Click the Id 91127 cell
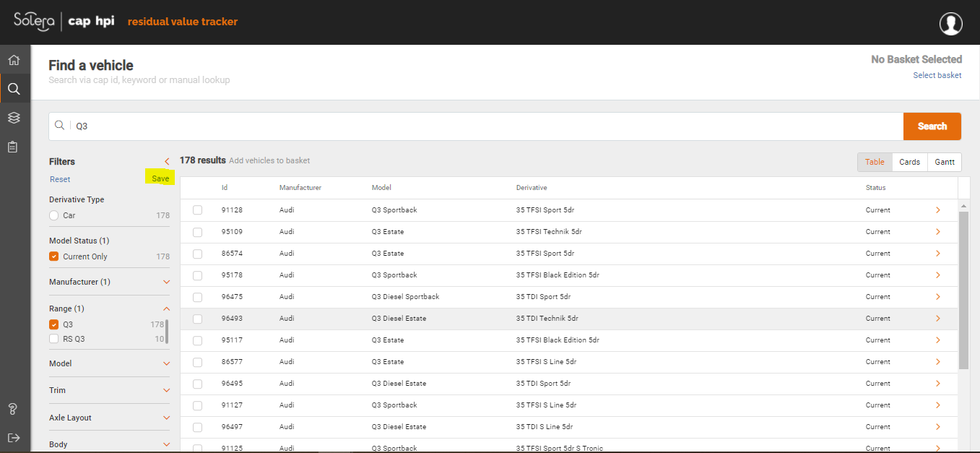The height and width of the screenshot is (453, 980). click(x=232, y=405)
